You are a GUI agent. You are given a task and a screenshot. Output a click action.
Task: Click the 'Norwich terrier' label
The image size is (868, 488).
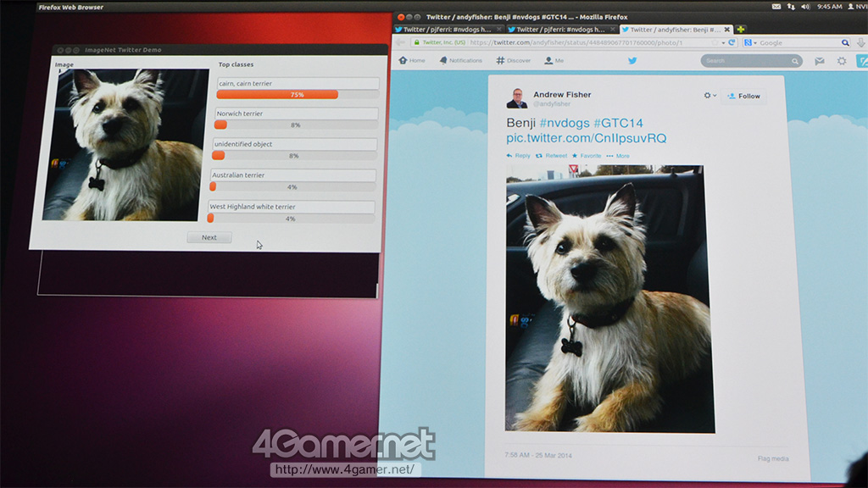coord(240,114)
